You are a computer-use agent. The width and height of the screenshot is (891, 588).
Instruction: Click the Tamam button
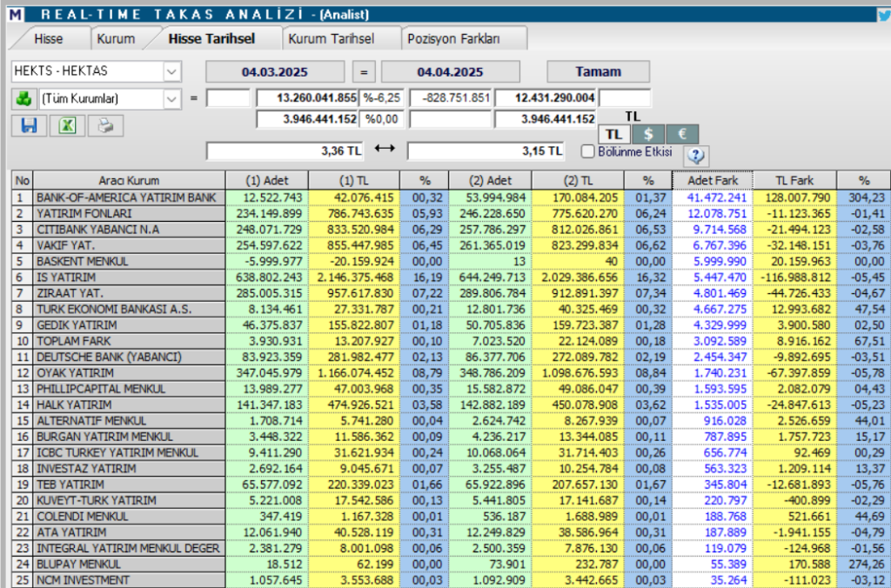click(x=599, y=71)
